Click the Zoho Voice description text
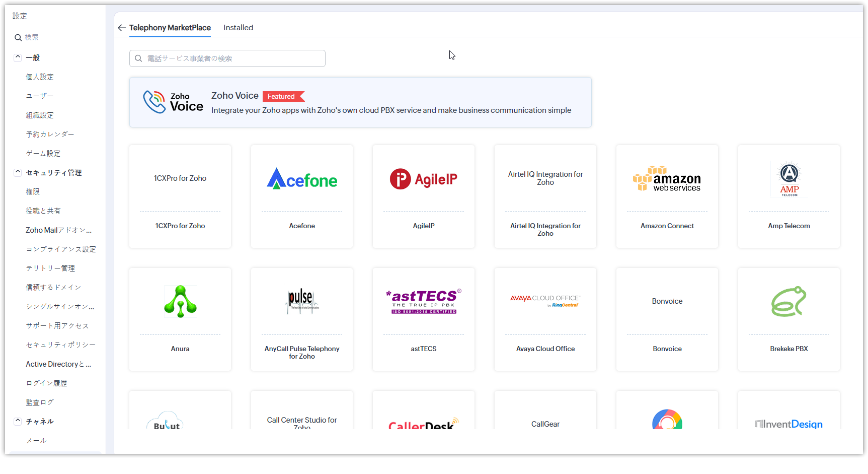The width and height of the screenshot is (868, 474). [391, 110]
